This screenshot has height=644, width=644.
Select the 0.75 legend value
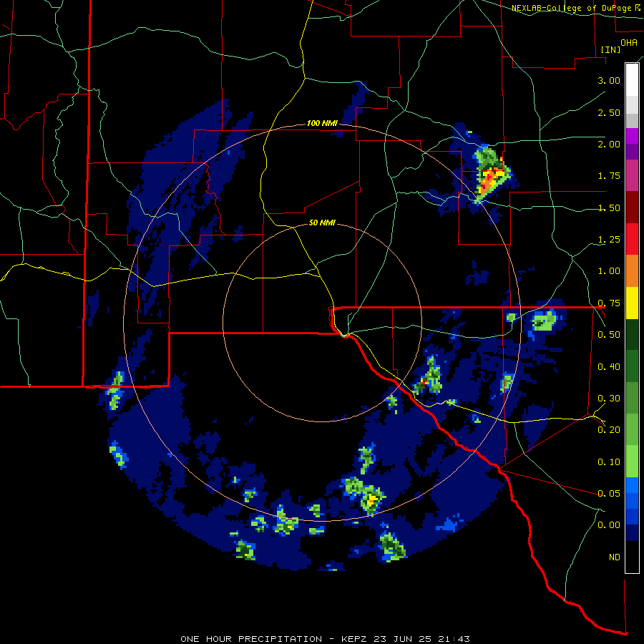(x=609, y=303)
